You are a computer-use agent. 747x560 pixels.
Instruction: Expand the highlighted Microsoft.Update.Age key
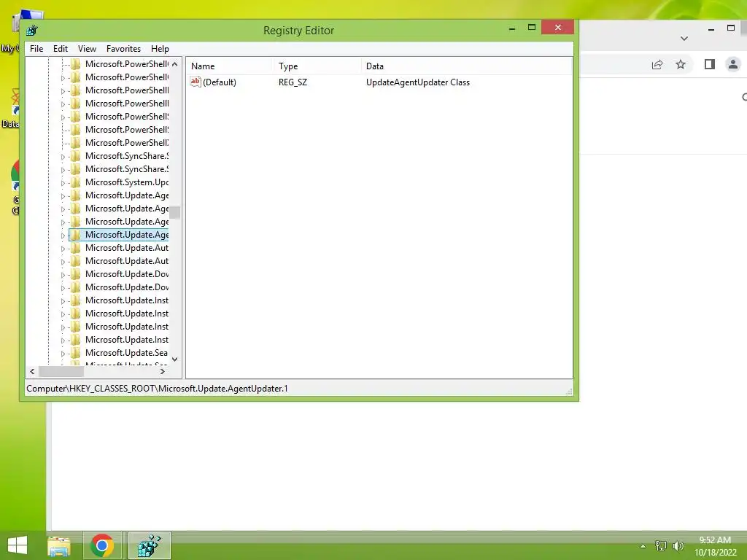point(63,236)
